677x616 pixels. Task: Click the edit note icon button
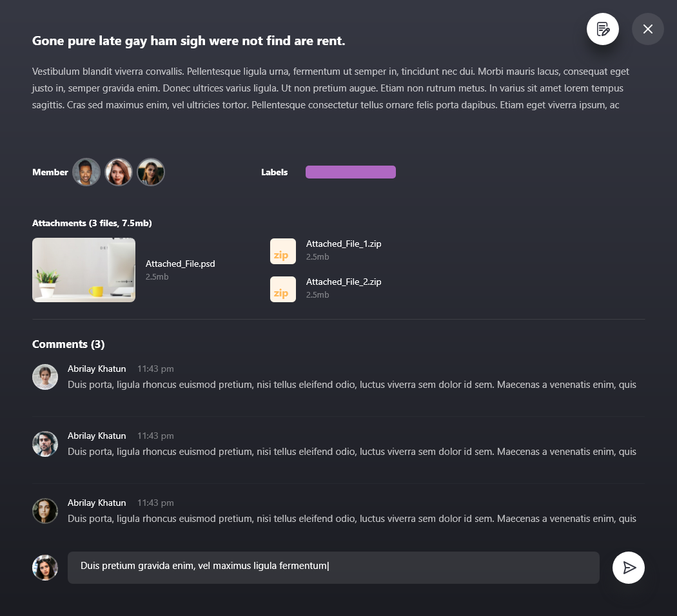(x=603, y=29)
